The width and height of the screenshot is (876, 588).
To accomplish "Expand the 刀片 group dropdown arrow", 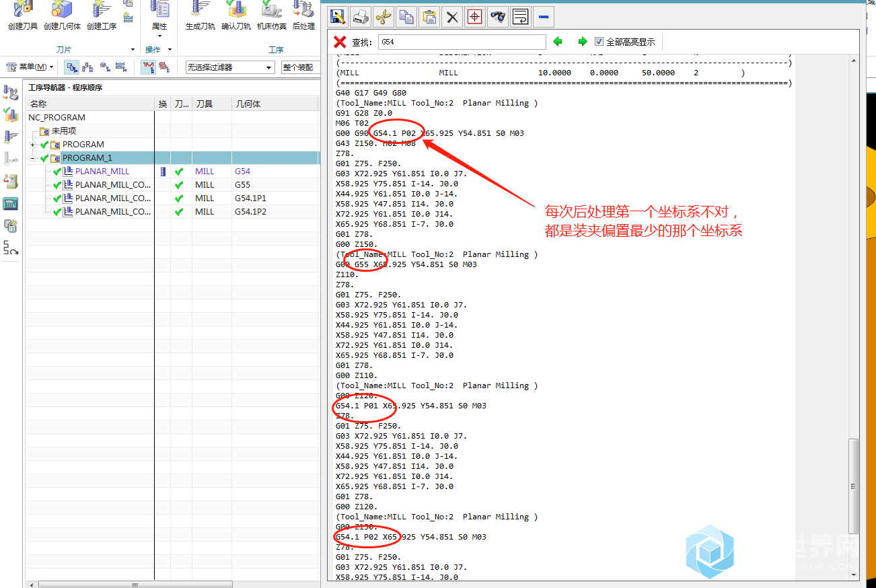I will point(132,49).
